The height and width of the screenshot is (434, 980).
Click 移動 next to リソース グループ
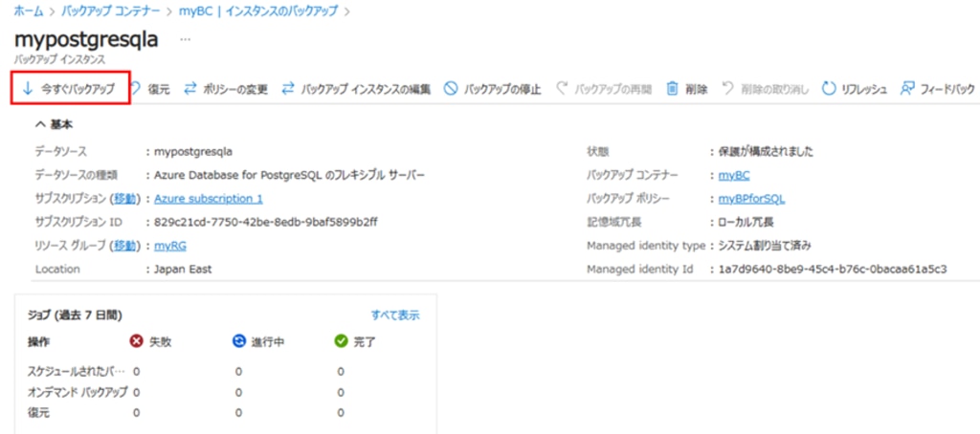tap(123, 246)
